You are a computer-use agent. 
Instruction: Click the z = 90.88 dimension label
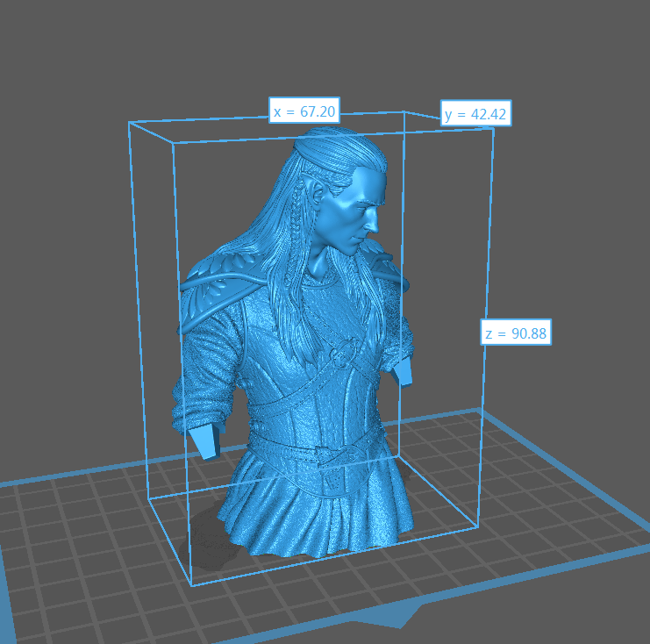[516, 333]
